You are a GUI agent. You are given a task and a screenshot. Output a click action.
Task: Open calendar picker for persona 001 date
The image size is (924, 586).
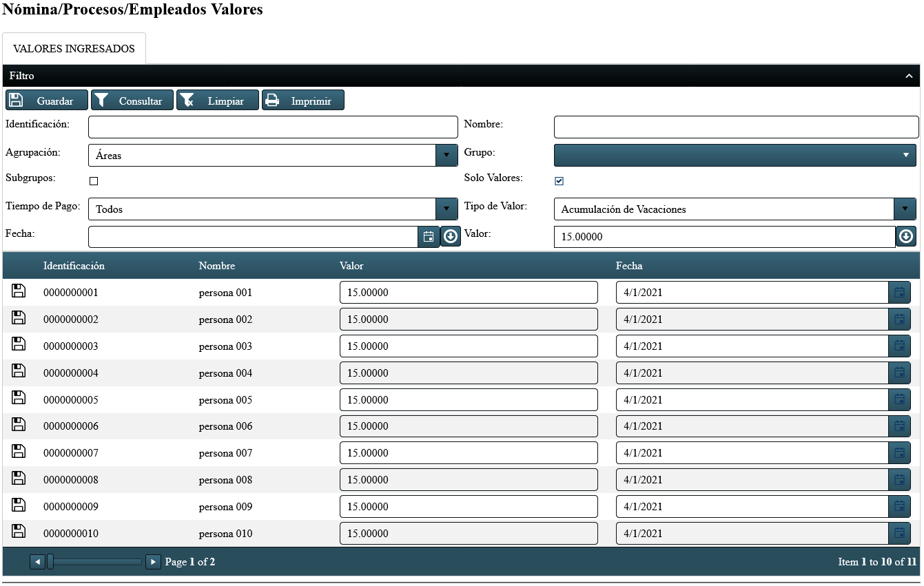(899, 293)
